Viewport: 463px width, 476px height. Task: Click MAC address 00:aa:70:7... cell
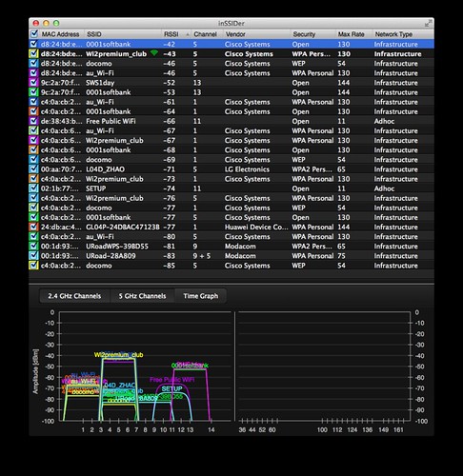pyautogui.click(x=61, y=169)
